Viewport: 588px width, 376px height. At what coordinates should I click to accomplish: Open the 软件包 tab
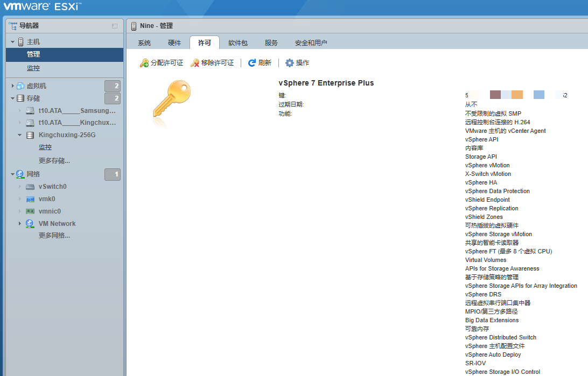tap(238, 42)
